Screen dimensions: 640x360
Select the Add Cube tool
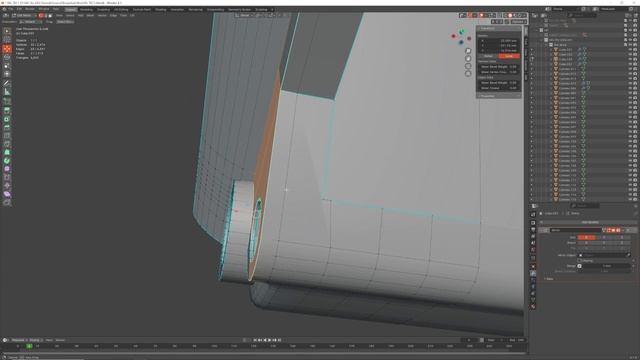coord(7,101)
